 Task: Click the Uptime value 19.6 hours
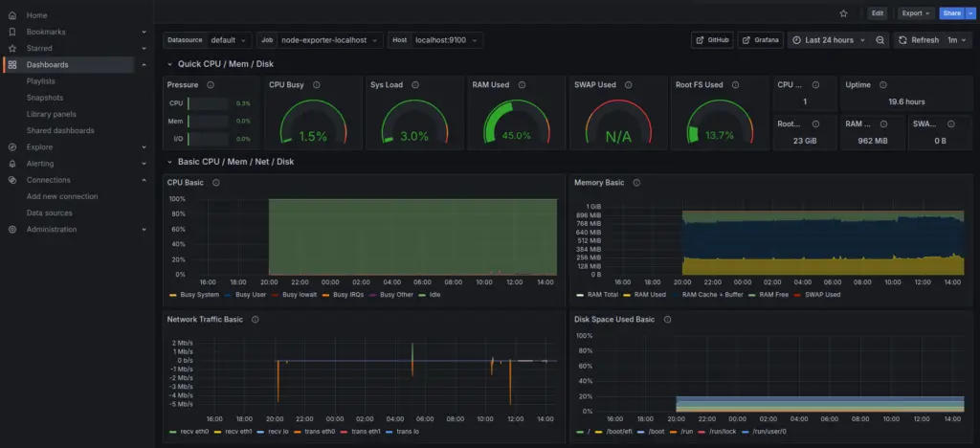tap(906, 101)
